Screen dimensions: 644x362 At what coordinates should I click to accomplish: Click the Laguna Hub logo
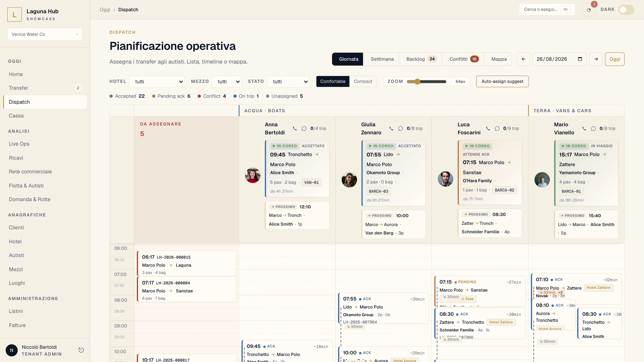(14, 14)
